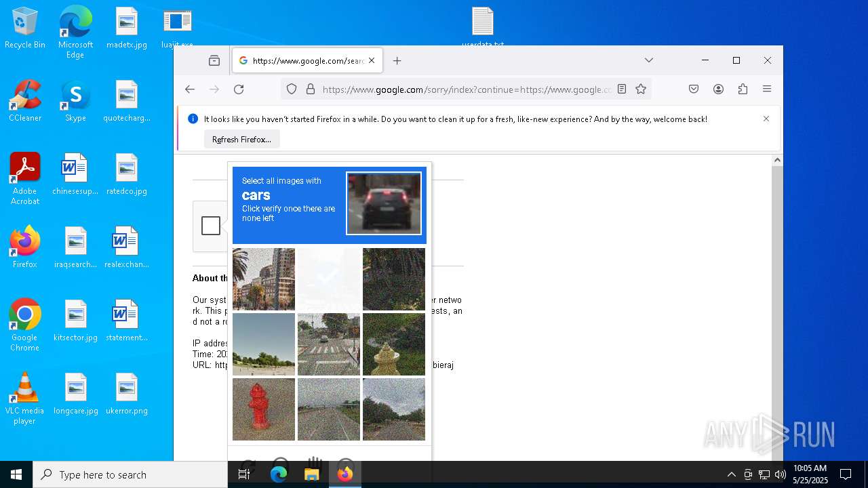Click the Refresh Firefox button
Image resolution: width=868 pixels, height=488 pixels.
241,140
